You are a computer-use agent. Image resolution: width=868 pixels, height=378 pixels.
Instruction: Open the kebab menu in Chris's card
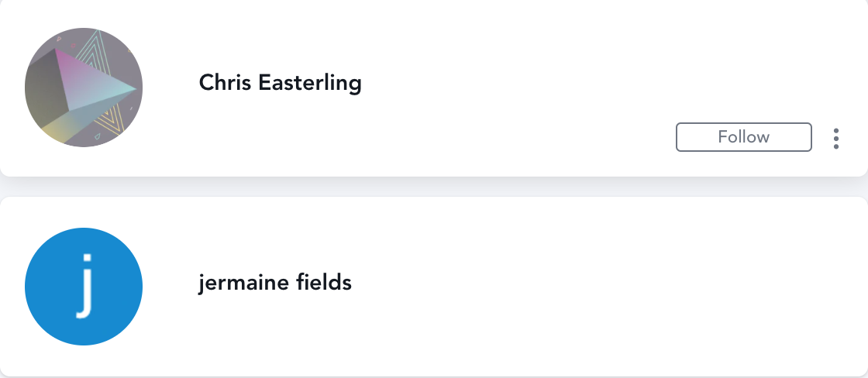[x=836, y=139]
